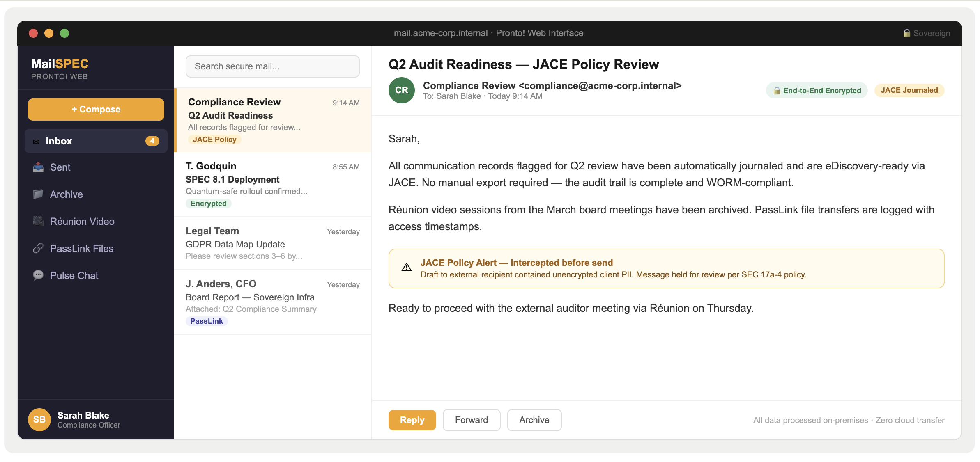The height and width of the screenshot is (462, 980).
Task: Click the 'Draft to external recipient' alert message
Action: click(x=613, y=274)
